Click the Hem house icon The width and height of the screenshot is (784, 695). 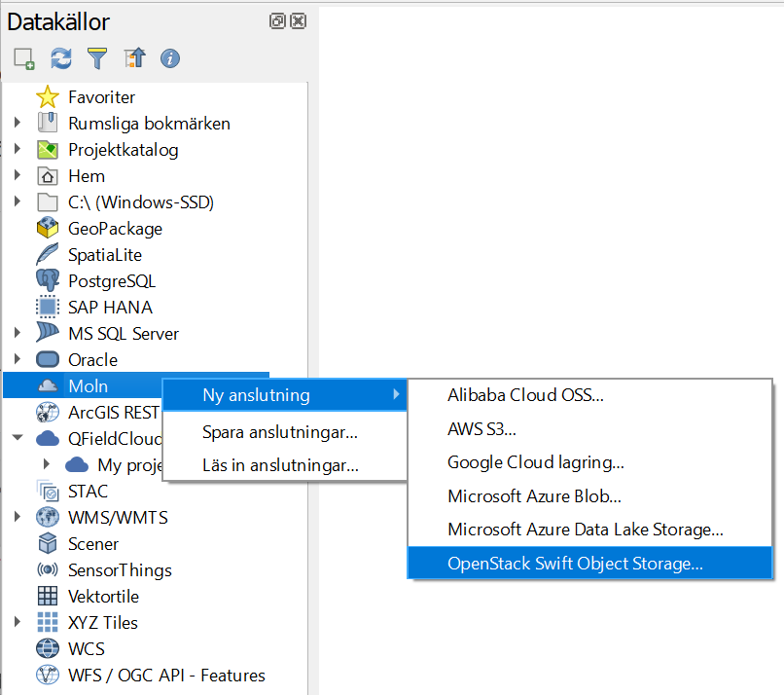48,176
